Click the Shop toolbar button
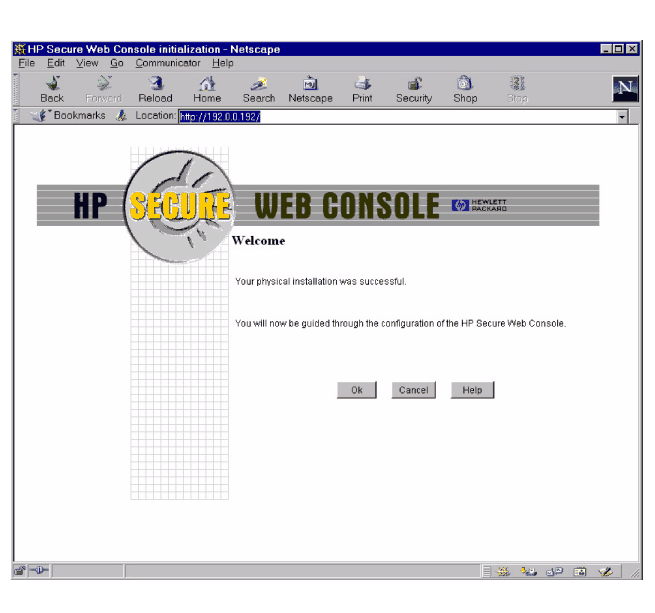The height and width of the screenshot is (613, 655). [465, 89]
